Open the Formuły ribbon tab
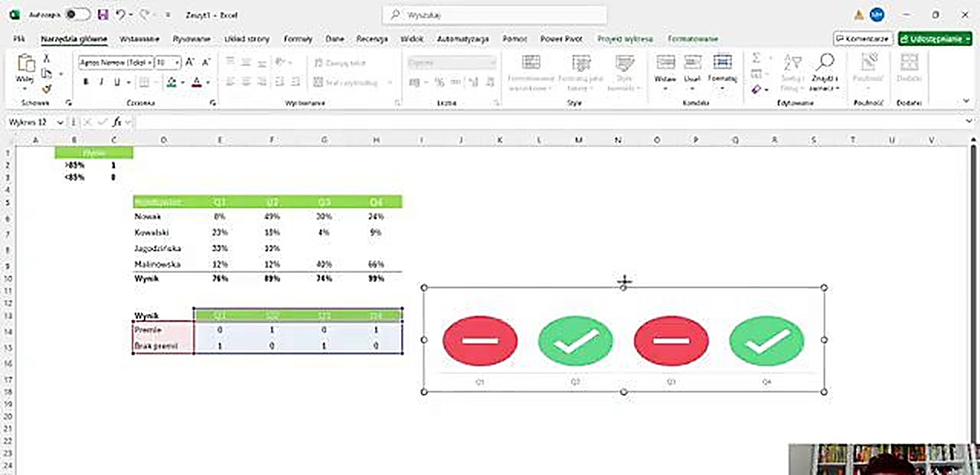 click(298, 38)
